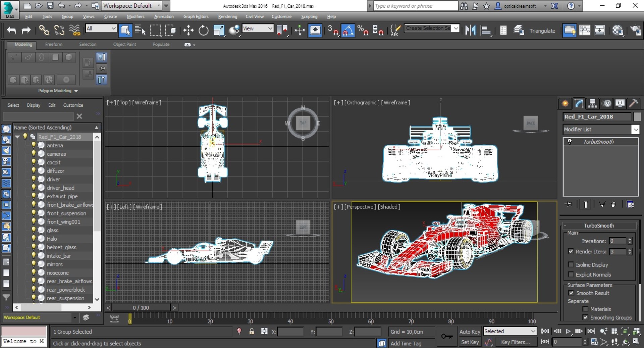Click the keyword search input field
The image size is (644, 348).
tap(415, 6)
